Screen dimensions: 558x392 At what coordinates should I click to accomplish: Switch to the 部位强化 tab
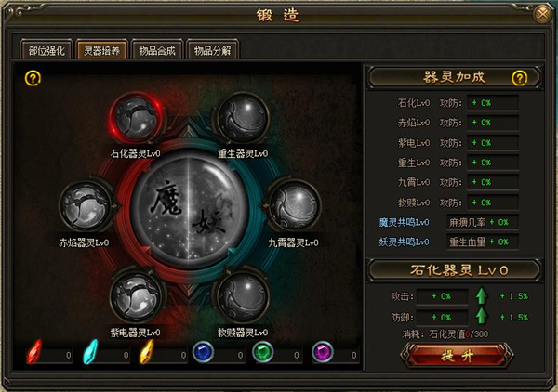point(46,50)
